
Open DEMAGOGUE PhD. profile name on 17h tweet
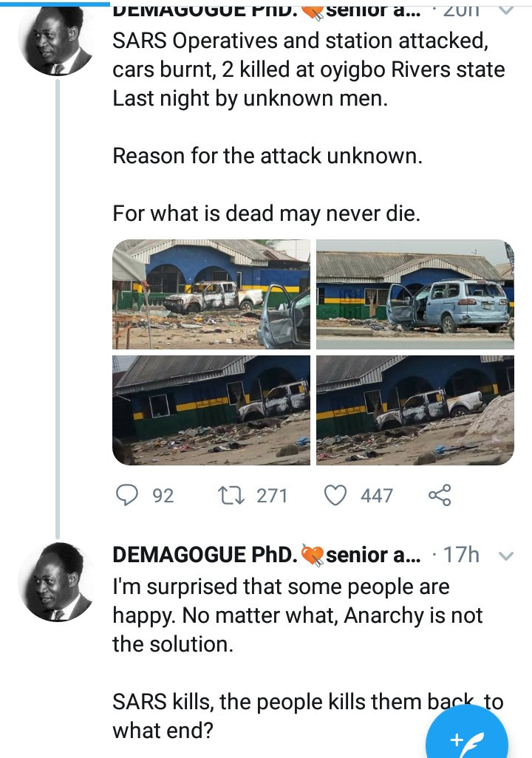pos(205,555)
